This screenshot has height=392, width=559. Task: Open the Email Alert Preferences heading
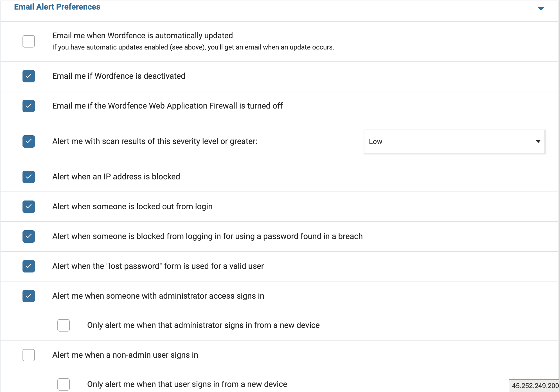coord(57,7)
